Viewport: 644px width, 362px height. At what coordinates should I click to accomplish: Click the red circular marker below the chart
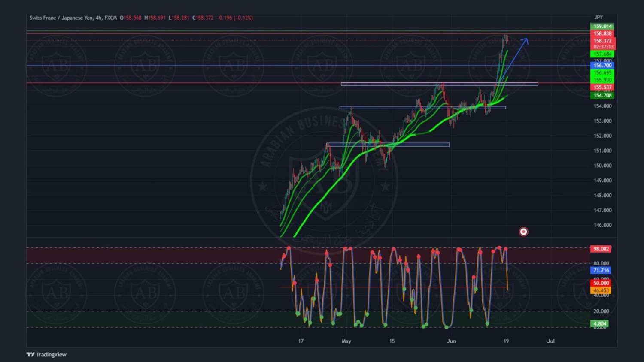[x=523, y=232]
